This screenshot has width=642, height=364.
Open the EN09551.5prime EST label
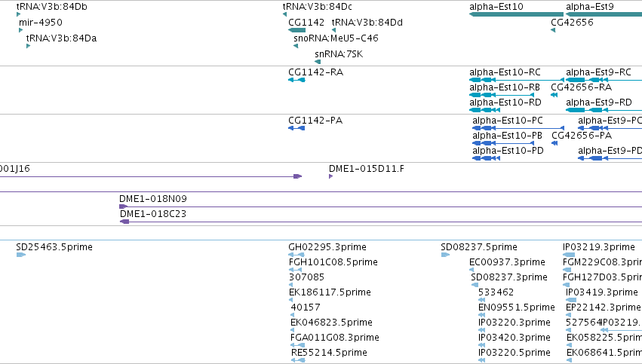point(517,307)
